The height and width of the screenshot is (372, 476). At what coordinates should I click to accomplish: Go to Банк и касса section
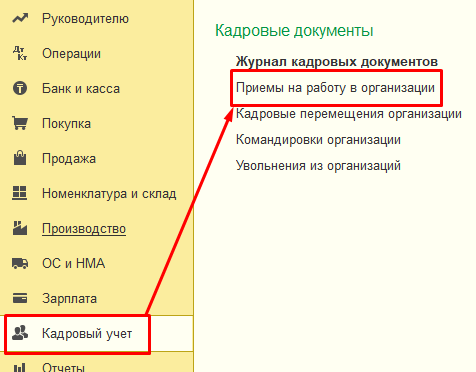(81, 89)
